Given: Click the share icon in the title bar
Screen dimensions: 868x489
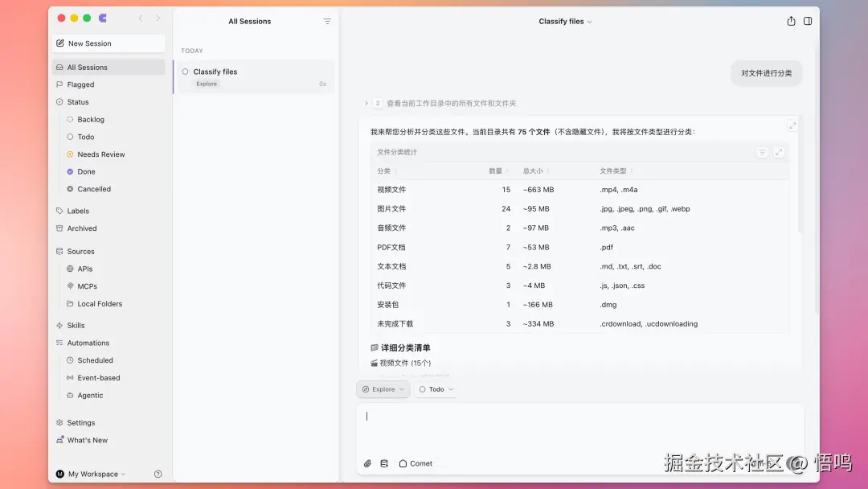Looking at the screenshot, I should point(791,22).
